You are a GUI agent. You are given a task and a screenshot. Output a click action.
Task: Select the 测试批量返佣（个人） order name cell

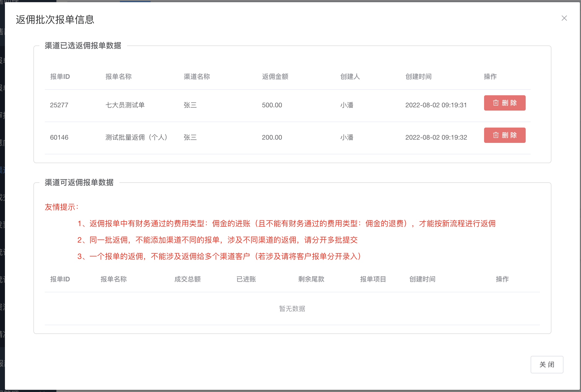(x=136, y=137)
